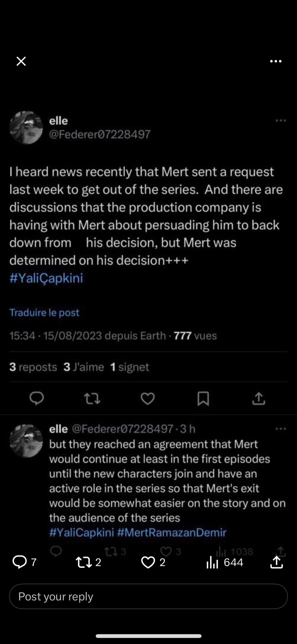Viewport: 297px width, 644px height.
Task: Open more options on elle's reply post
Action: click(280, 429)
